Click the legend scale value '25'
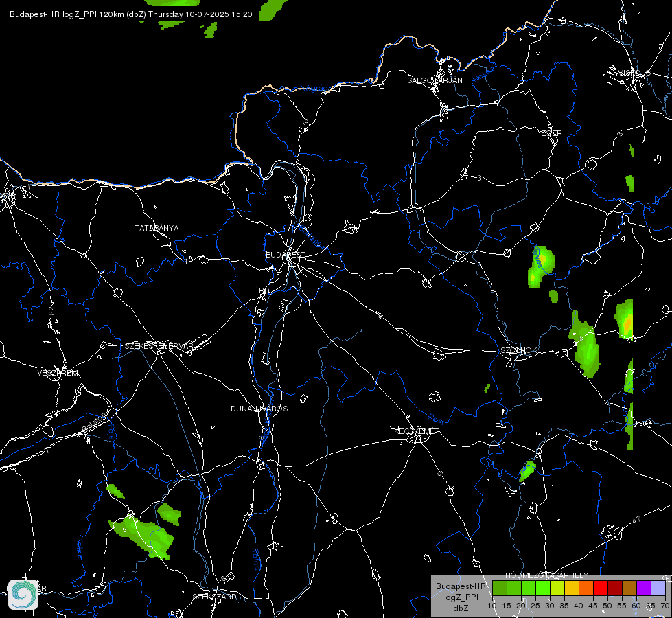Image resolution: width=672 pixels, height=618 pixels. coord(535,606)
